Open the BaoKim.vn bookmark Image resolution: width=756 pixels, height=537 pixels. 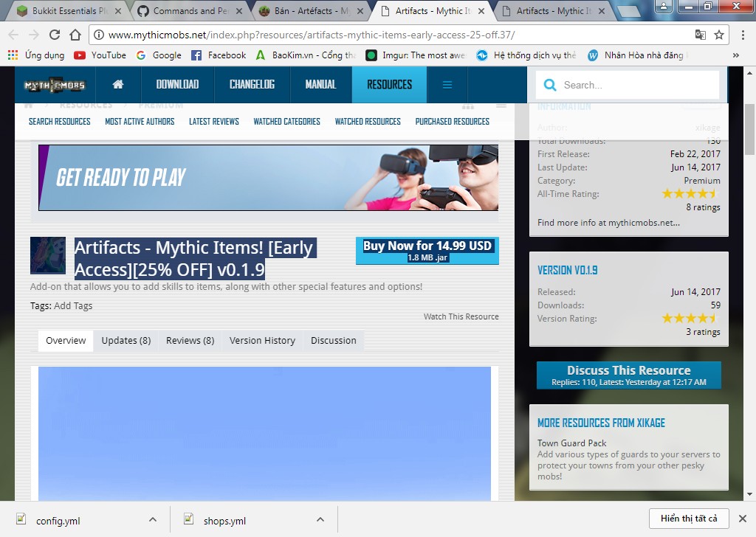(306, 55)
